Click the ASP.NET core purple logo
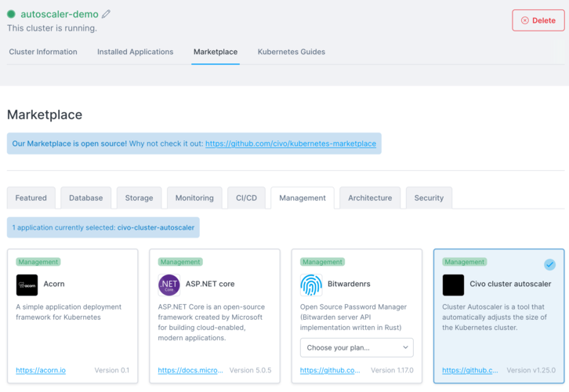Screen dimensions: 569x392 [169, 285]
